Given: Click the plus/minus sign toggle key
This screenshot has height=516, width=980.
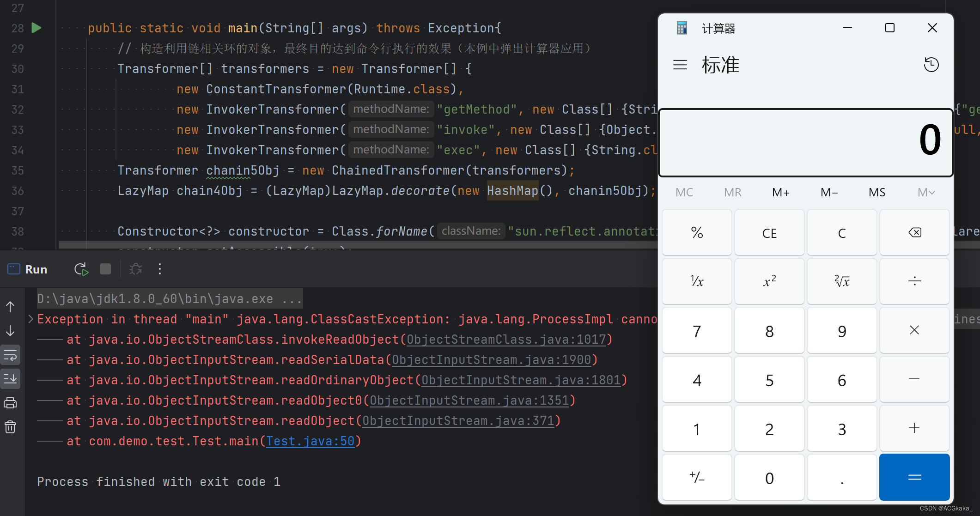Looking at the screenshot, I should (x=697, y=477).
